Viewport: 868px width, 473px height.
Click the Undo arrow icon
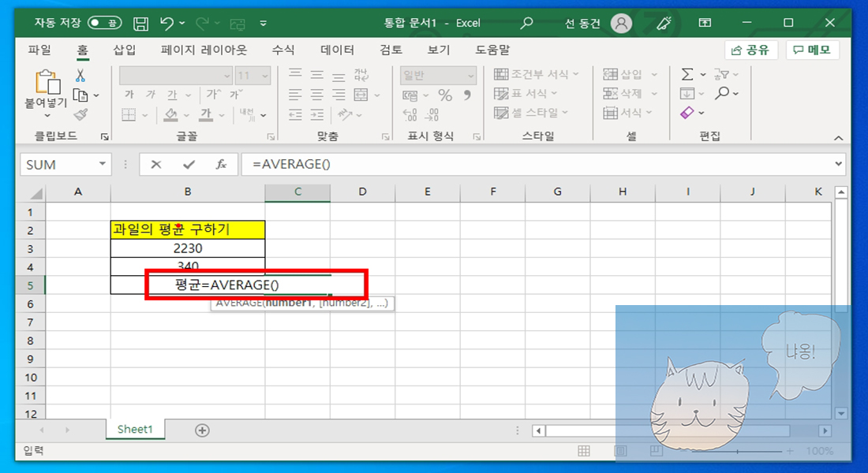[x=166, y=23]
